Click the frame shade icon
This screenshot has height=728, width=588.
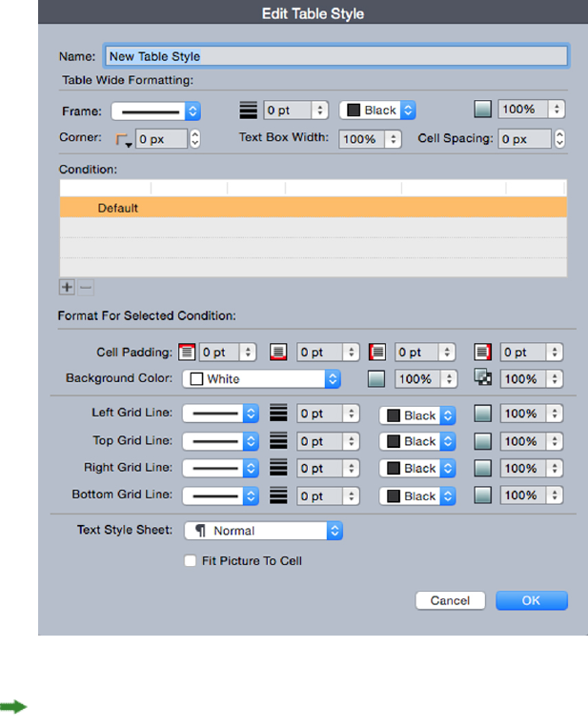tap(482, 110)
